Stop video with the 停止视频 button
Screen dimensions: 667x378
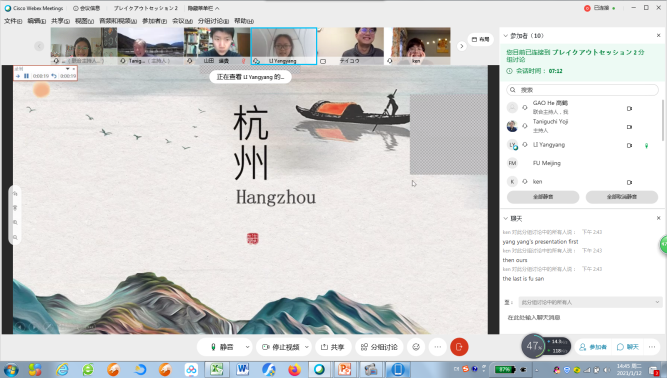(281, 347)
